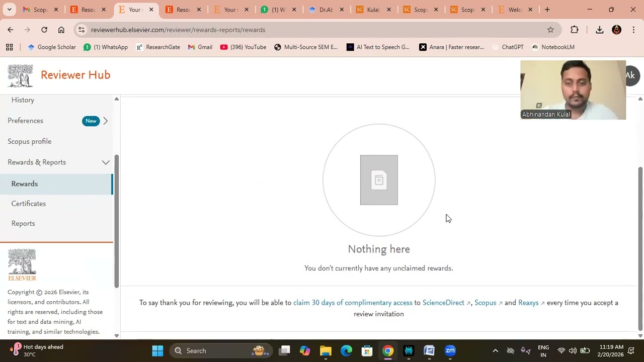
Task: Open Certificates in sidebar
Action: [x=28, y=204]
